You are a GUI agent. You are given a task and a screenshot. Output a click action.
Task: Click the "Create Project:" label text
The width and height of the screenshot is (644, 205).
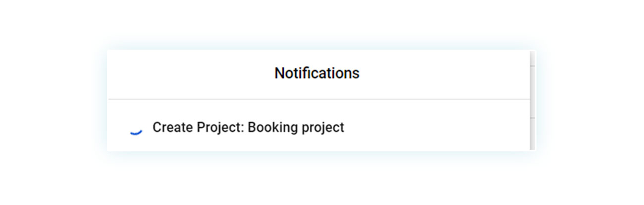point(198,128)
